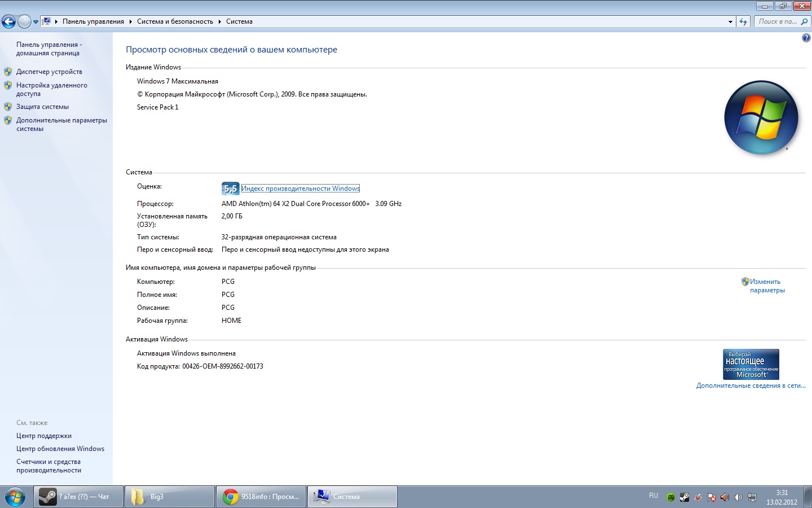Expand the arrow after Панель управления breadcrumb
Image resolution: width=812 pixels, height=508 pixels.
coord(131,21)
